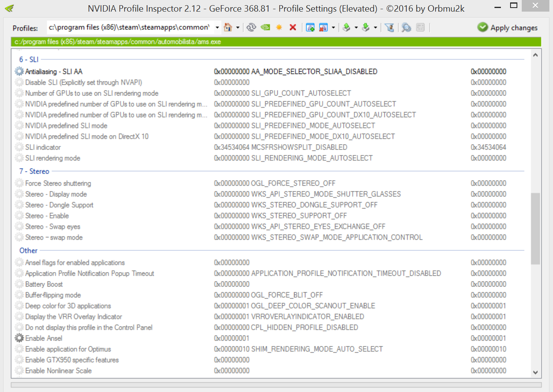This screenshot has width=553, height=392.
Task: Select 'Enable GTX950 specific features' setting
Action: click(x=72, y=360)
